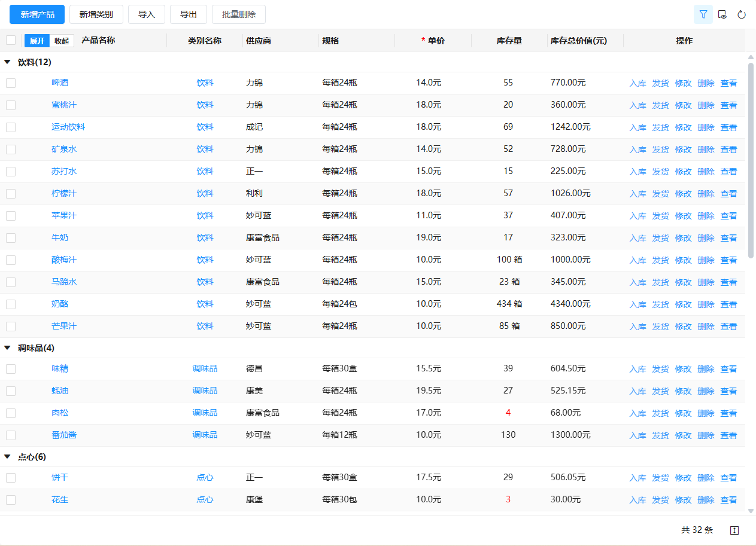Screen dimensions: 756x546
Task: Click 每箱12瓶 spec in 番茄酱 row
Action: coord(339,435)
